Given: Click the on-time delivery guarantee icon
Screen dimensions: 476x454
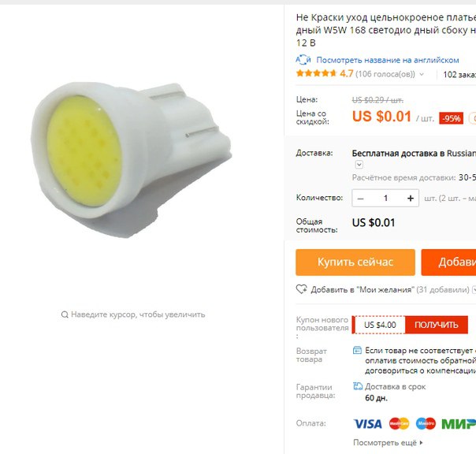Looking at the screenshot, I should tap(358, 386).
